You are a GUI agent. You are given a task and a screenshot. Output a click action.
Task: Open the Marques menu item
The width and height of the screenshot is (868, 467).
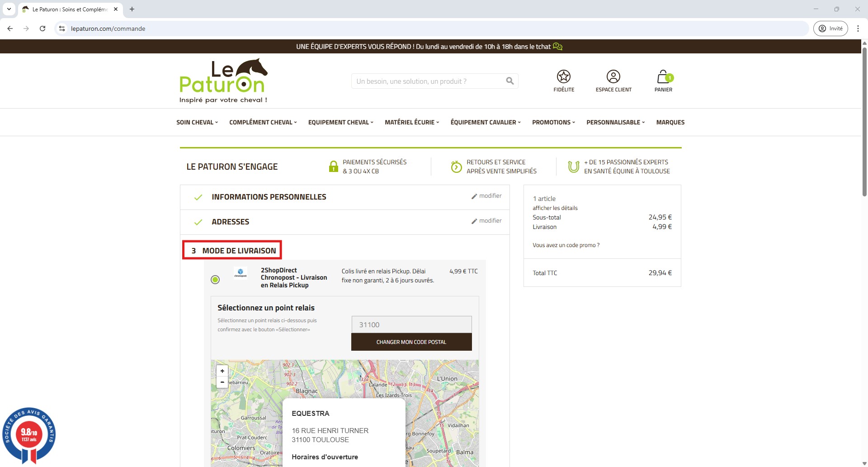[670, 122]
